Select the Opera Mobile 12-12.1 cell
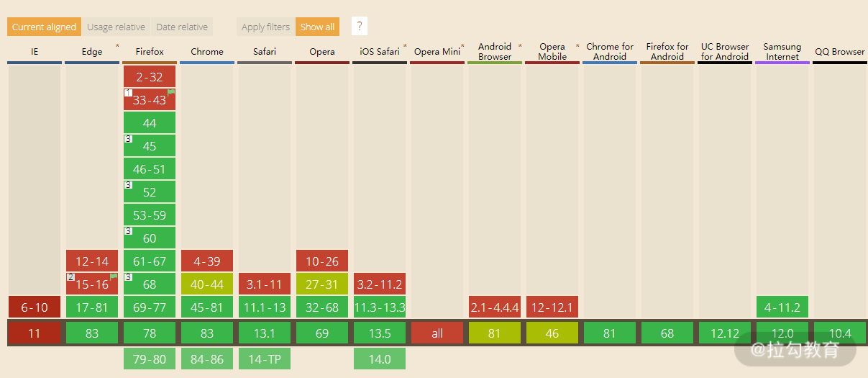868x378 pixels. coord(552,307)
